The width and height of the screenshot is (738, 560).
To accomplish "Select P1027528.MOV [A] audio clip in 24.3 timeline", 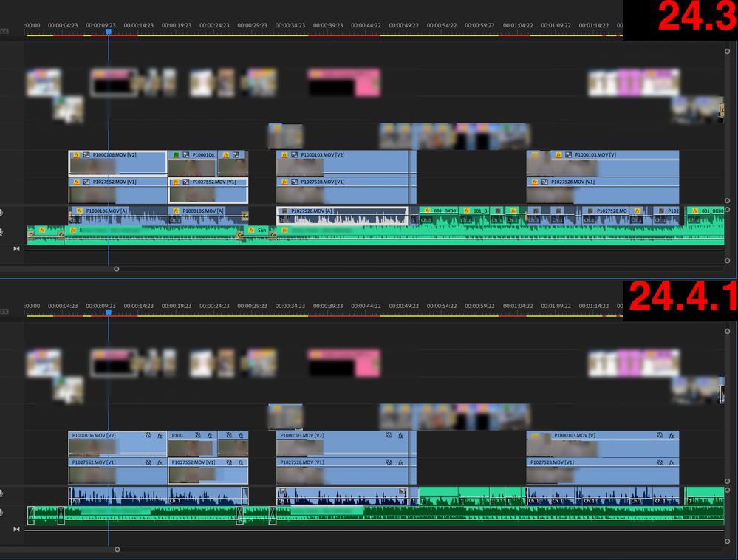I will click(342, 216).
